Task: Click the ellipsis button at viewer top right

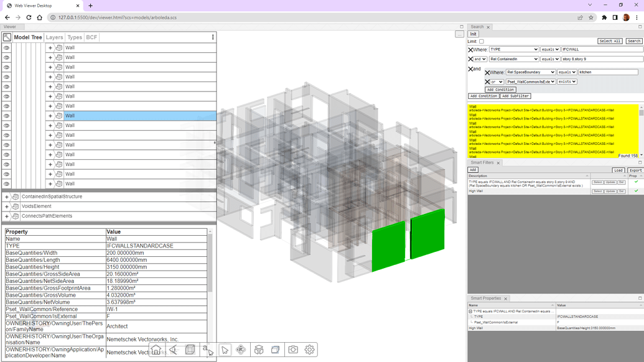Action: [460, 34]
